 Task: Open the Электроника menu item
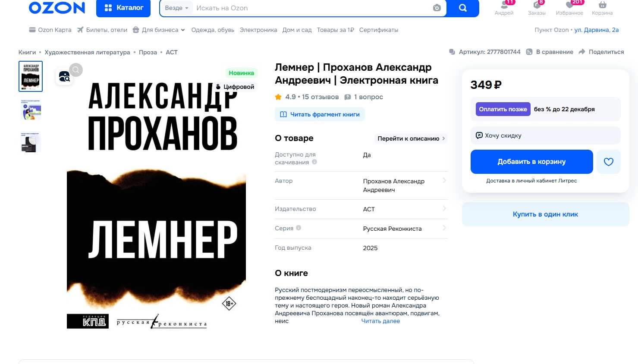pyautogui.click(x=258, y=30)
